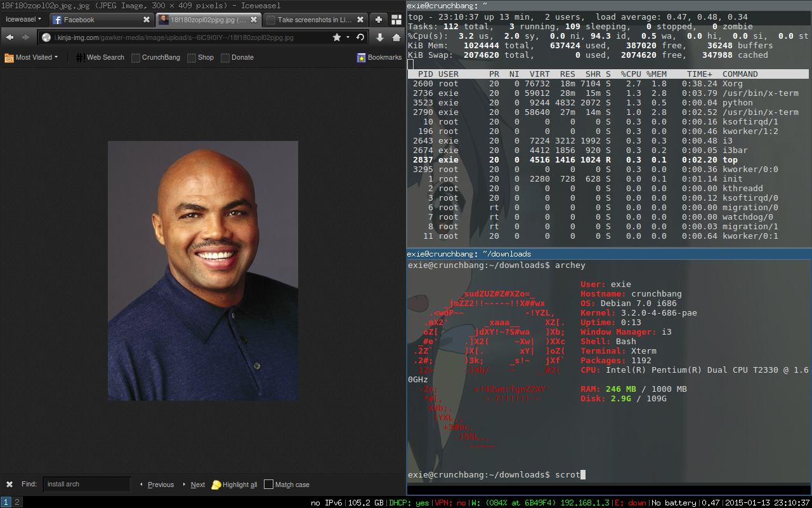Viewport: 812px width, 508px height.
Task: Open the tab groups grid icon
Action: point(396,20)
